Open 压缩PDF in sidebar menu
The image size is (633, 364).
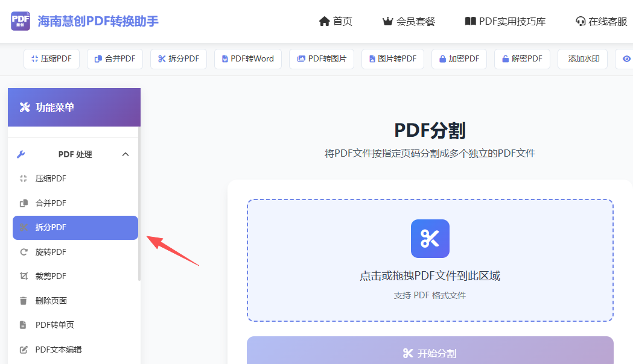tap(75, 178)
